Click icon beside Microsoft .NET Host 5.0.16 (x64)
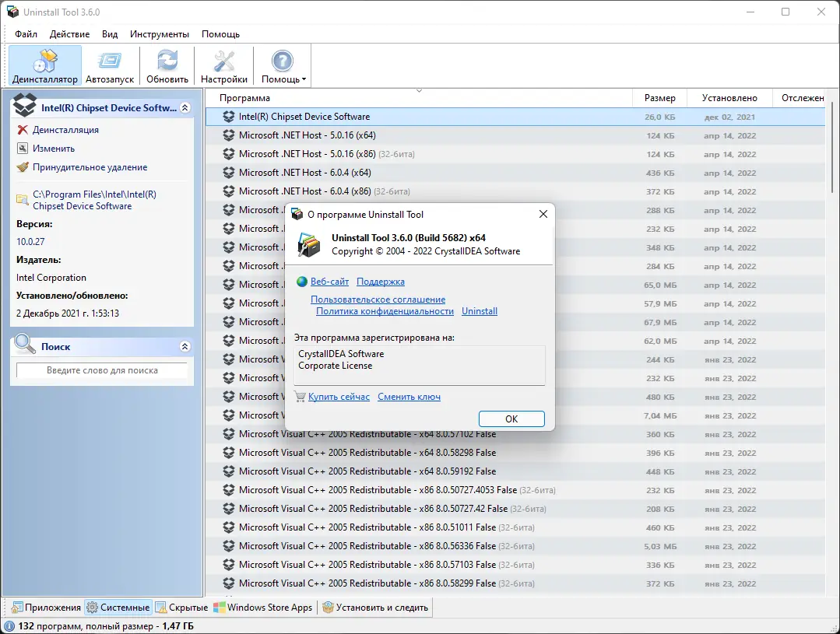Screen dimensions: 840x634 229,135
